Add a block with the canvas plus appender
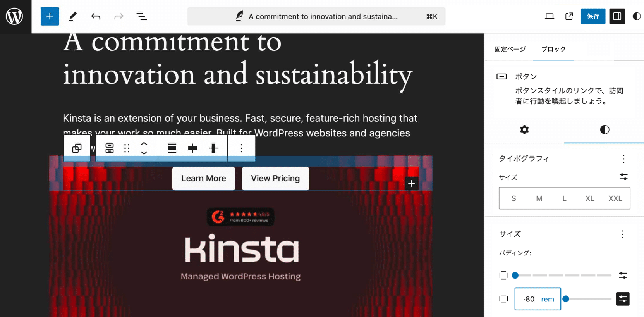This screenshot has height=317, width=644. [411, 183]
